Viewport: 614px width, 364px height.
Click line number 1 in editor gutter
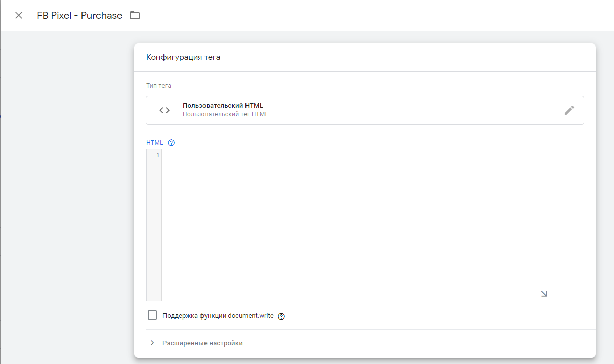157,155
